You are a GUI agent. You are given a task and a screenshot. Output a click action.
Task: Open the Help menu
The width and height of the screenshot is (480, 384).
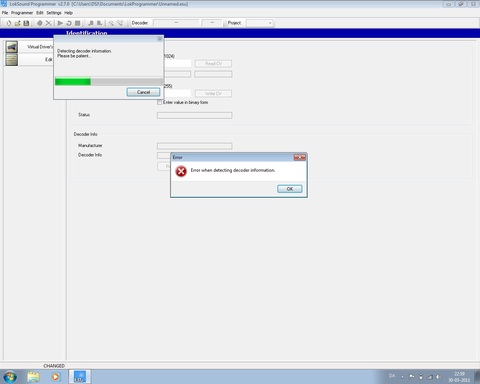tap(68, 13)
